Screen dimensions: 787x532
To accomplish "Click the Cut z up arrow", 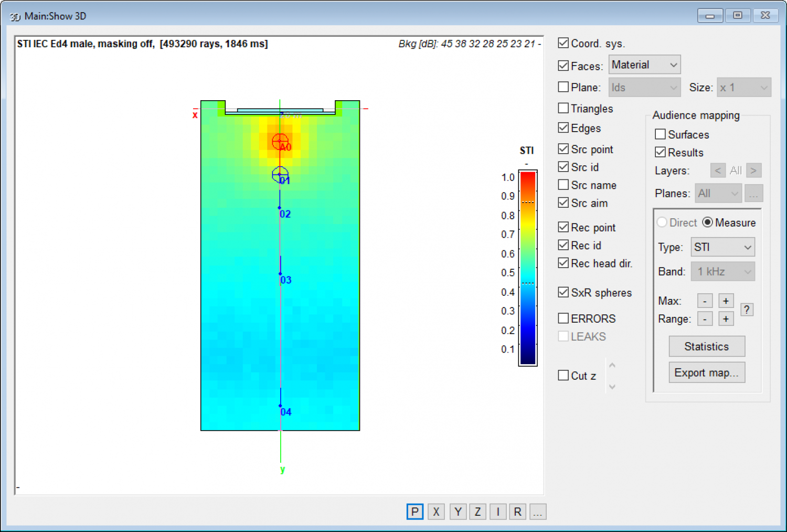I will (x=612, y=364).
